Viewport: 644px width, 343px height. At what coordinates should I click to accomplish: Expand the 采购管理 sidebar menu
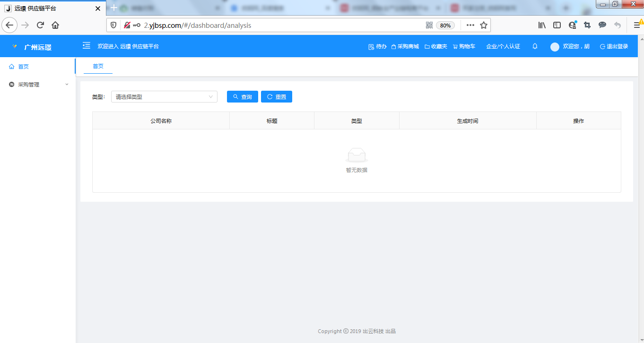pos(37,85)
